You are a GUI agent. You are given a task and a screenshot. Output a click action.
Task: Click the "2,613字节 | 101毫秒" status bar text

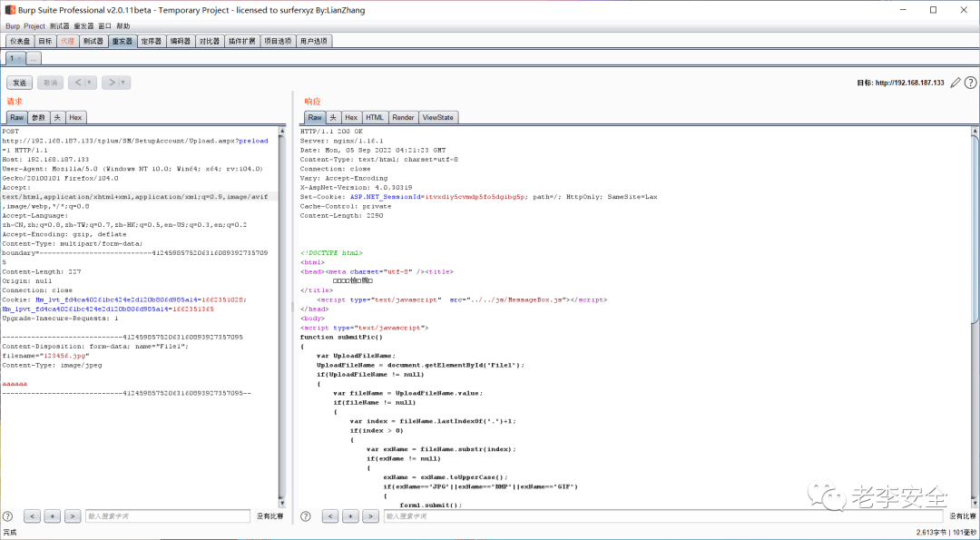point(946,533)
